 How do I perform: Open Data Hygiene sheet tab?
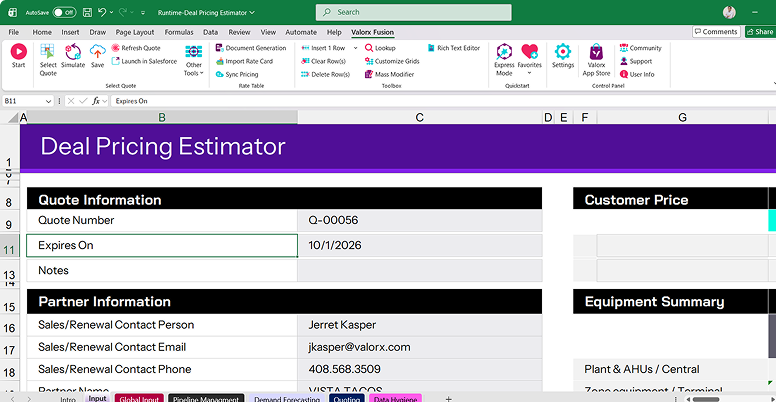[x=395, y=399]
